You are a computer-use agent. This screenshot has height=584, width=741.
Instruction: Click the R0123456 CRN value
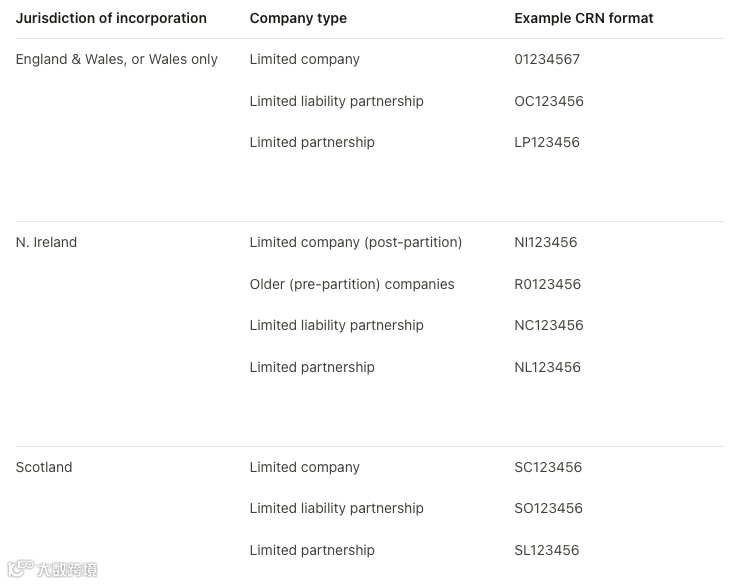coord(548,284)
